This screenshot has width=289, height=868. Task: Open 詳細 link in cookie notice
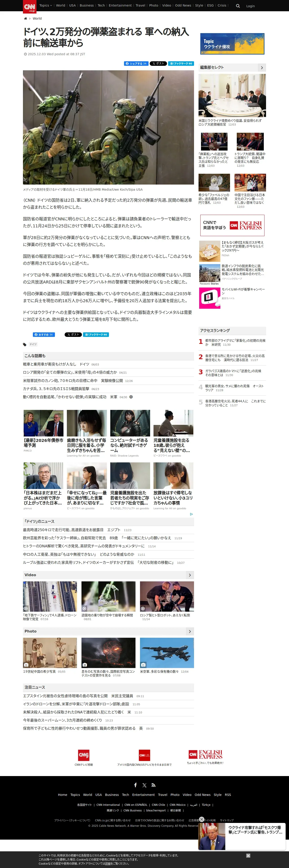click(x=108, y=864)
